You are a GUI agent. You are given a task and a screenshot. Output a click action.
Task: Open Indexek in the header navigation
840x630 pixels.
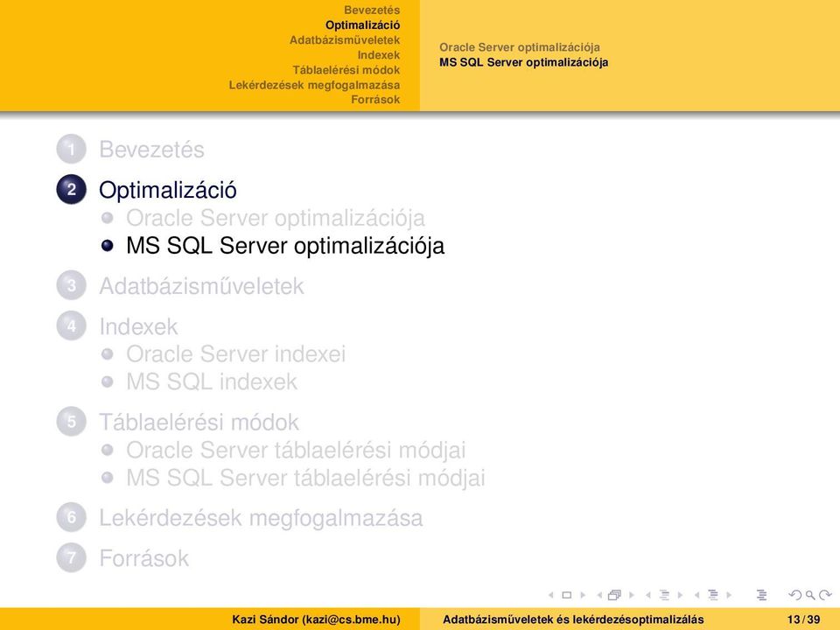pyautogui.click(x=379, y=55)
